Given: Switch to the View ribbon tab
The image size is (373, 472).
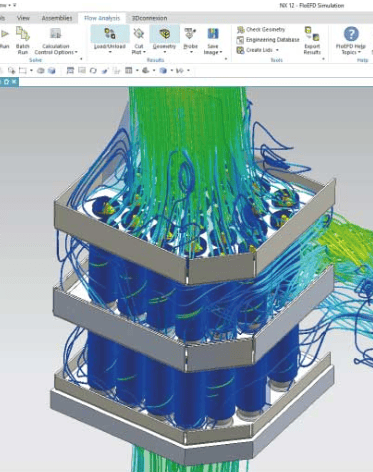Looking at the screenshot, I should pyautogui.click(x=23, y=18).
